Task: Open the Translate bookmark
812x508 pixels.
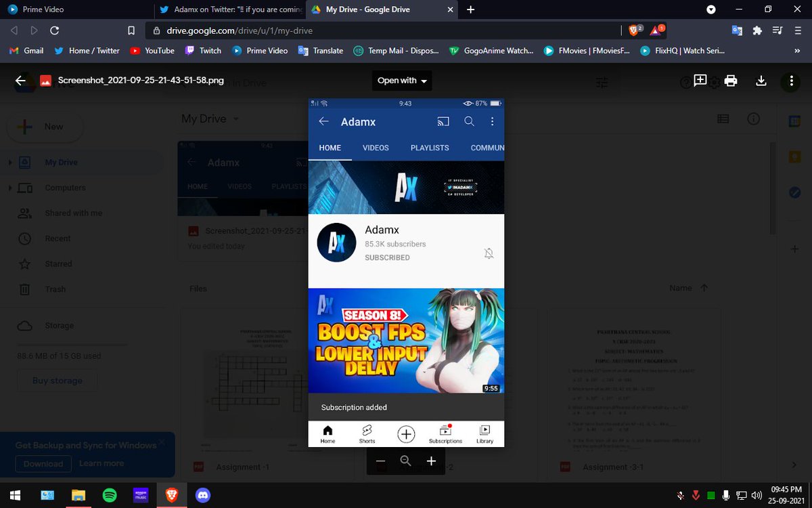Action: click(321, 51)
